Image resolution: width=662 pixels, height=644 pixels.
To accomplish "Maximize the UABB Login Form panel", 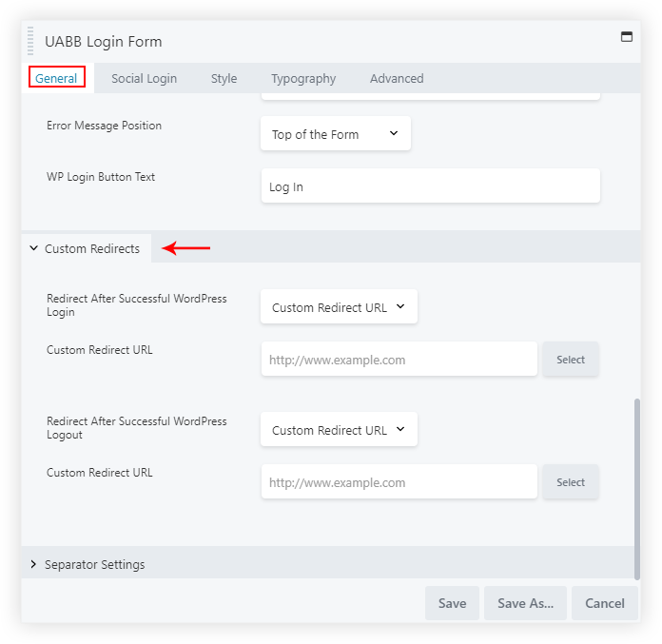I will (x=626, y=37).
